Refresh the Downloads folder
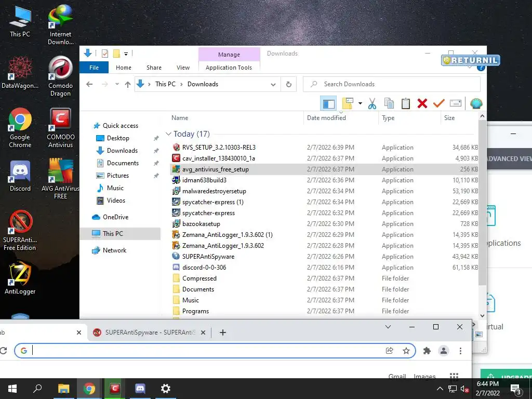Viewport: 532px width, 399px height. (x=289, y=85)
